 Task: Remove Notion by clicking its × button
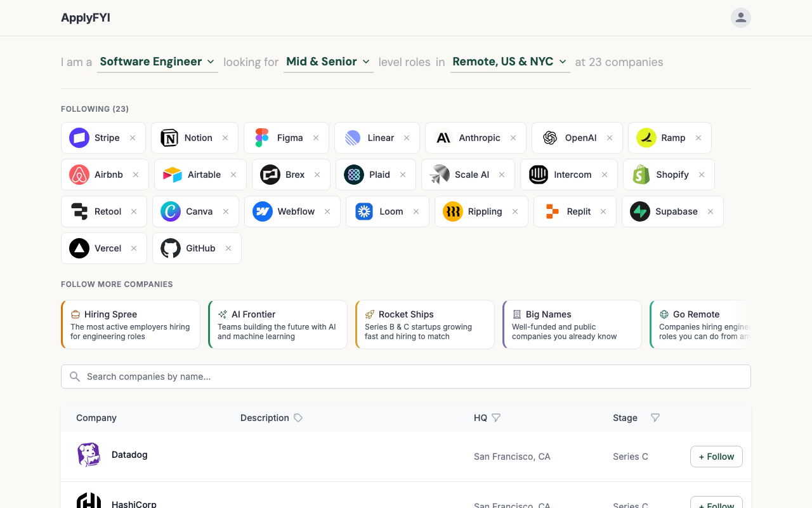coord(225,137)
